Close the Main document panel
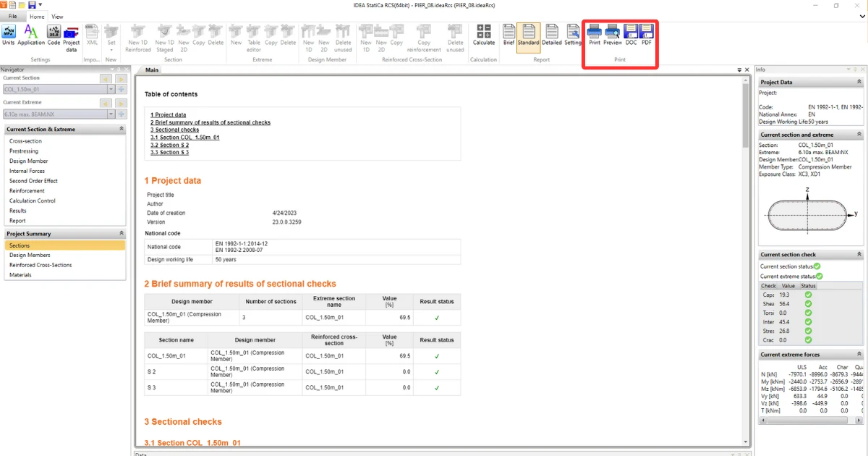Image resolution: width=868 pixels, height=456 pixels. pos(747,70)
